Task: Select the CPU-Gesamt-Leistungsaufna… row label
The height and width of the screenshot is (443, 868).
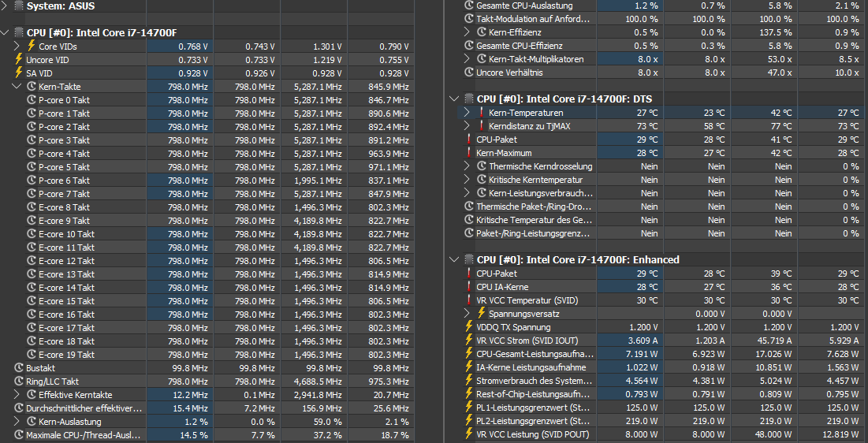Action: (x=535, y=354)
